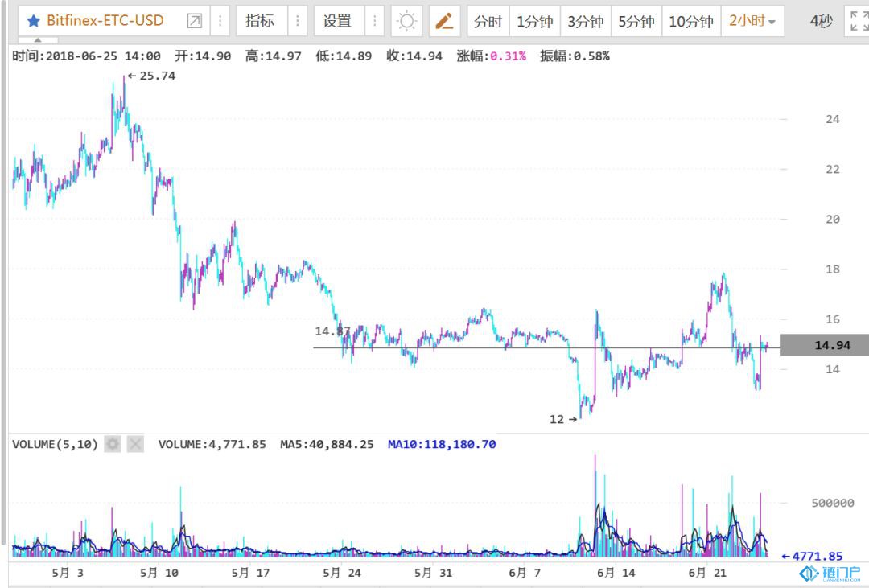This screenshot has height=588, width=869.
Task: Open VOLUME indicator gear settings
Action: pyautogui.click(x=113, y=444)
